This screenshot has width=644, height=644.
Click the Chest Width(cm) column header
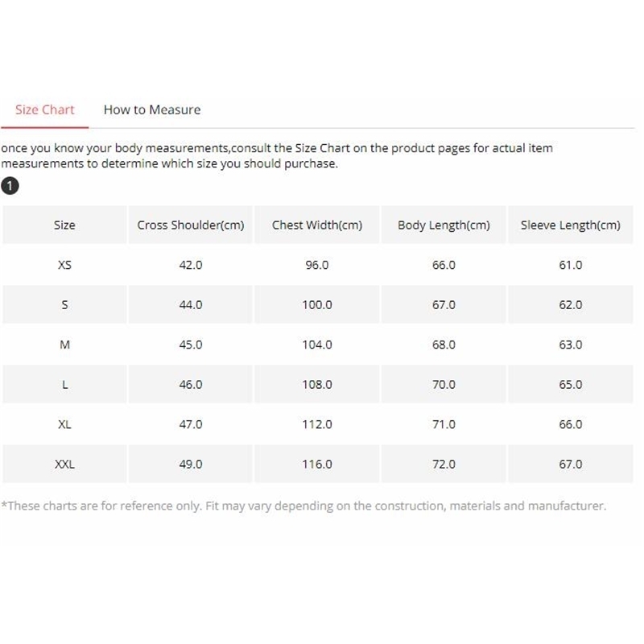(x=317, y=225)
